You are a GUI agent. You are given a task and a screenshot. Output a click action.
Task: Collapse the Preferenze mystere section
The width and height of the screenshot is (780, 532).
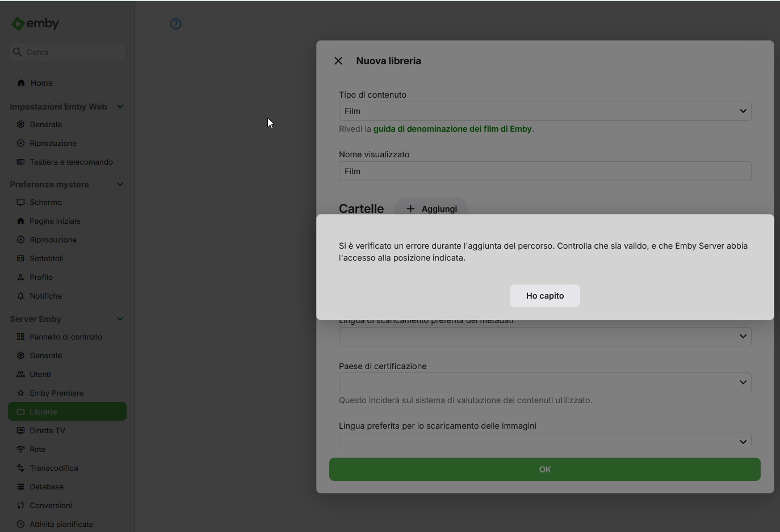(120, 185)
